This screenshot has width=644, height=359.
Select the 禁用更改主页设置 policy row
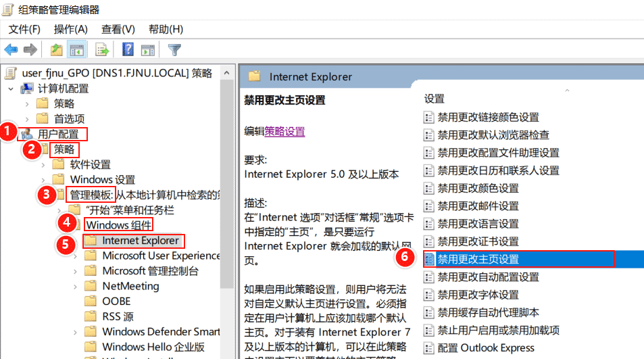pyautogui.click(x=534, y=259)
